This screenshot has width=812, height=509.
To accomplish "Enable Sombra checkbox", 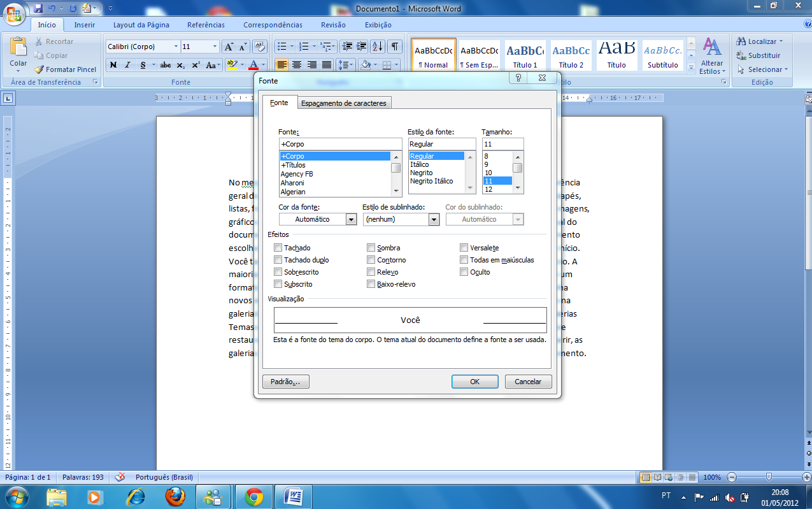I will [x=371, y=248].
